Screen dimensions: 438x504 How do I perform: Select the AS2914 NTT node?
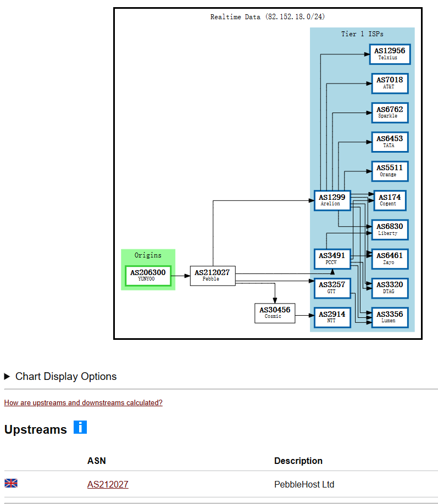pyautogui.click(x=332, y=317)
